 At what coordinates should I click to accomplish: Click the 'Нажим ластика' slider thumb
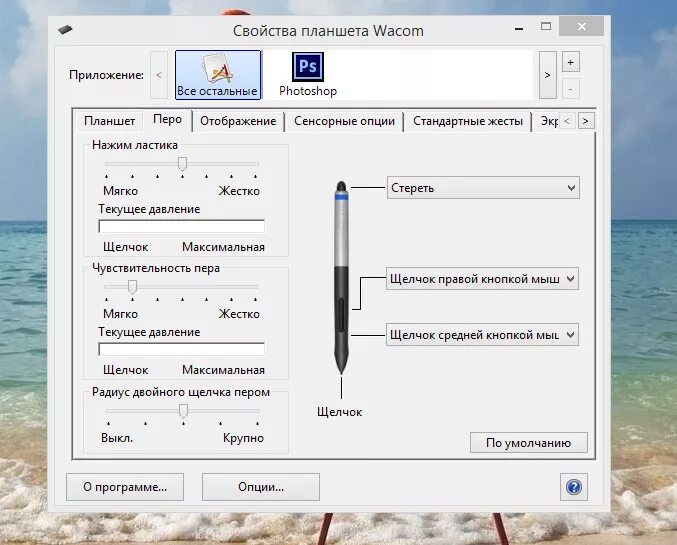tap(182, 164)
